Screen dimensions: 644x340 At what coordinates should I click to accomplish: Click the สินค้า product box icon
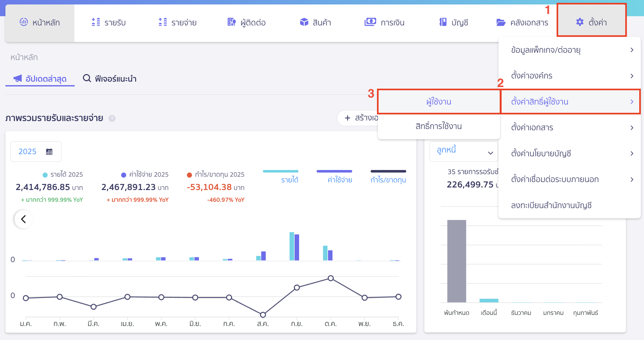[304, 22]
